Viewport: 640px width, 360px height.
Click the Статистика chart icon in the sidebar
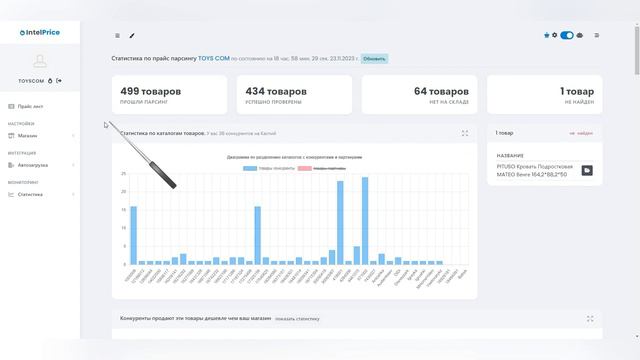point(11,194)
